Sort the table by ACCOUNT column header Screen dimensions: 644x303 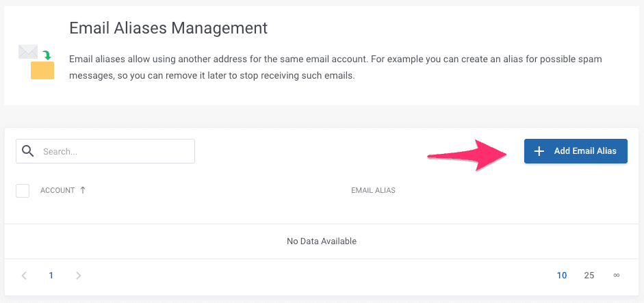57,190
